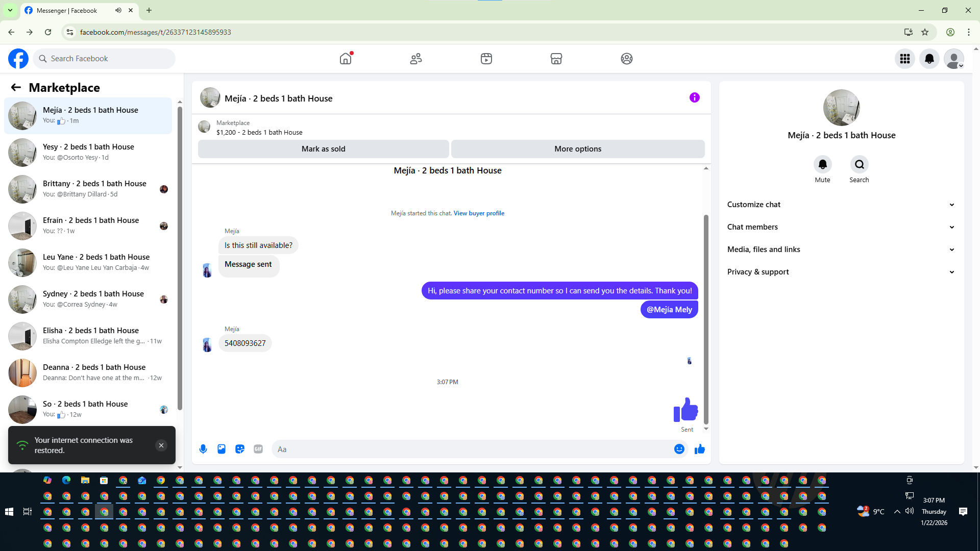Open the Chrome profile icon in toolbar
This screenshot has height=551, width=980.
click(950, 32)
